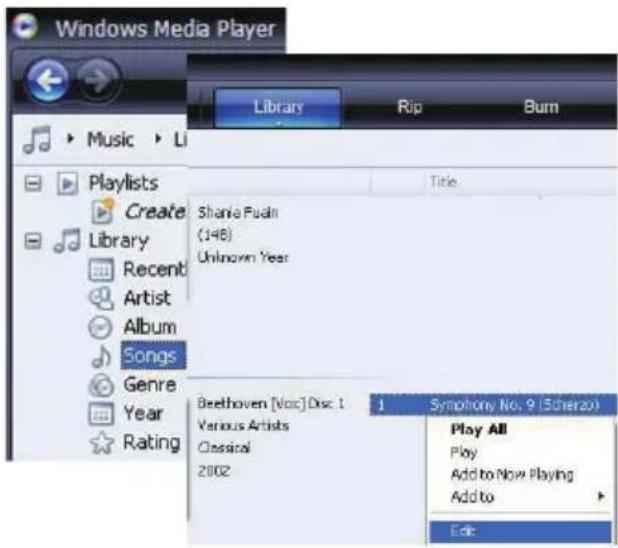
Task: Click the Artist people icon
Action: click(101, 298)
